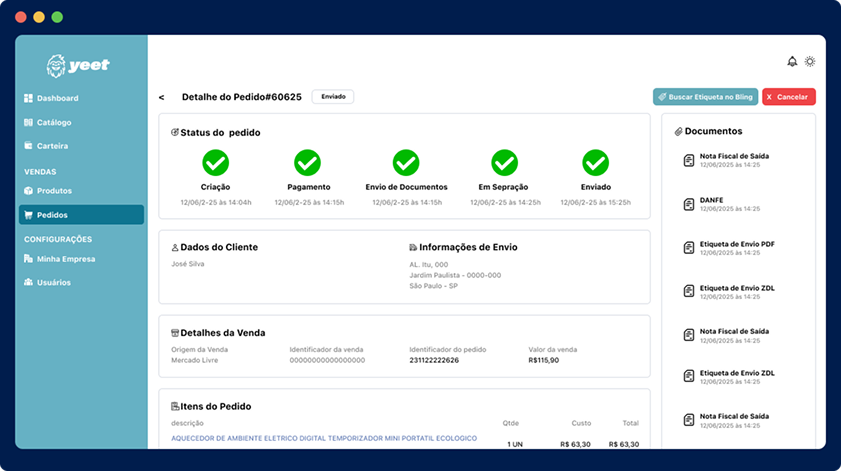Toggle the light/dark theme sun icon

(810, 62)
